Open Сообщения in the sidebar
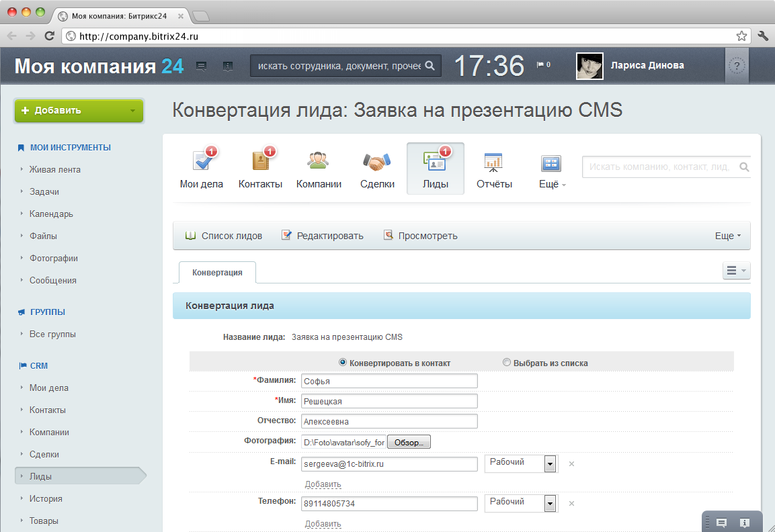This screenshot has height=532, width=775. (53, 281)
